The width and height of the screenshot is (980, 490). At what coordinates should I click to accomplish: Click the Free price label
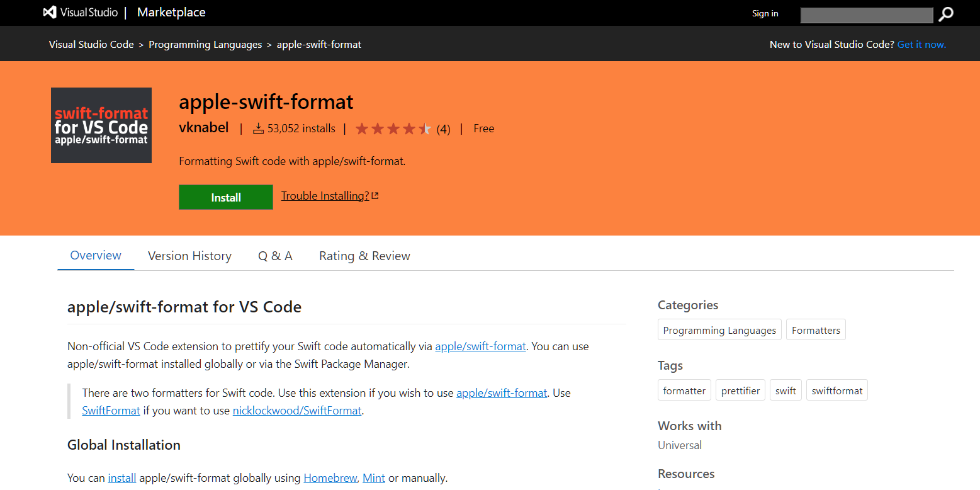tap(483, 128)
